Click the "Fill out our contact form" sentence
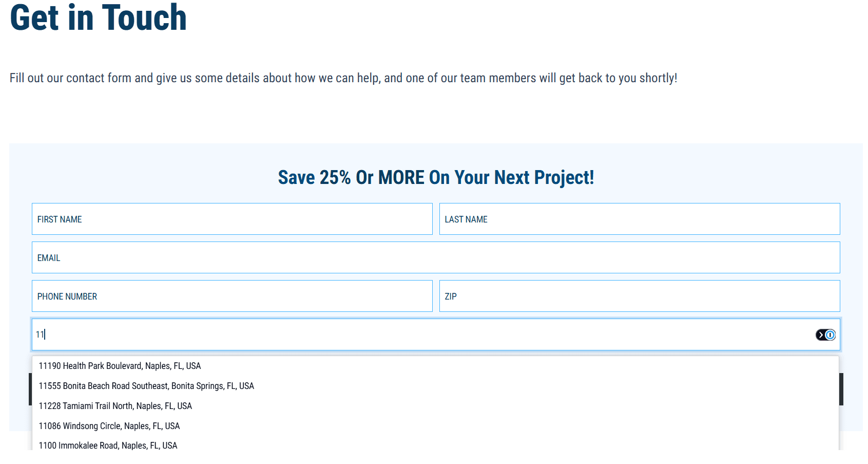This screenshot has width=868, height=464. [x=343, y=78]
